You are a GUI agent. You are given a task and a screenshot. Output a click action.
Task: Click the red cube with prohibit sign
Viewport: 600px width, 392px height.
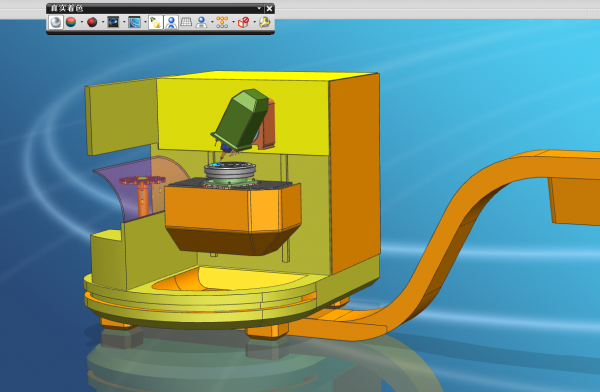click(243, 22)
